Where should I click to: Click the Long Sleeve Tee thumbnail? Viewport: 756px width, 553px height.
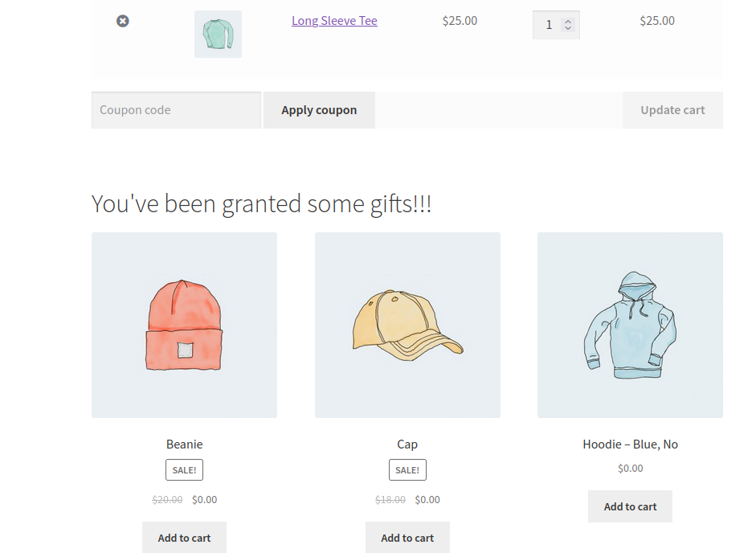pyautogui.click(x=218, y=34)
